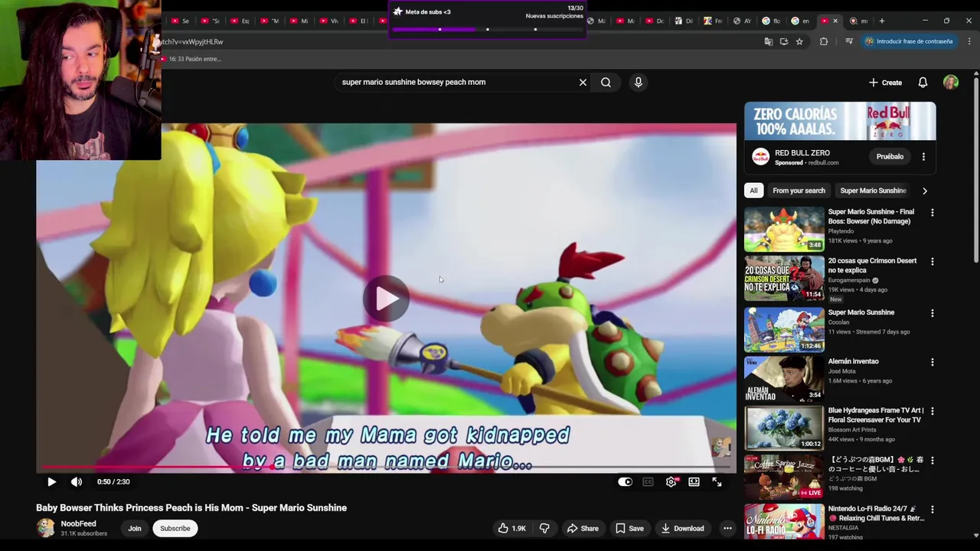
Task: Open Chrome extensions puzzle icon
Action: (824, 41)
